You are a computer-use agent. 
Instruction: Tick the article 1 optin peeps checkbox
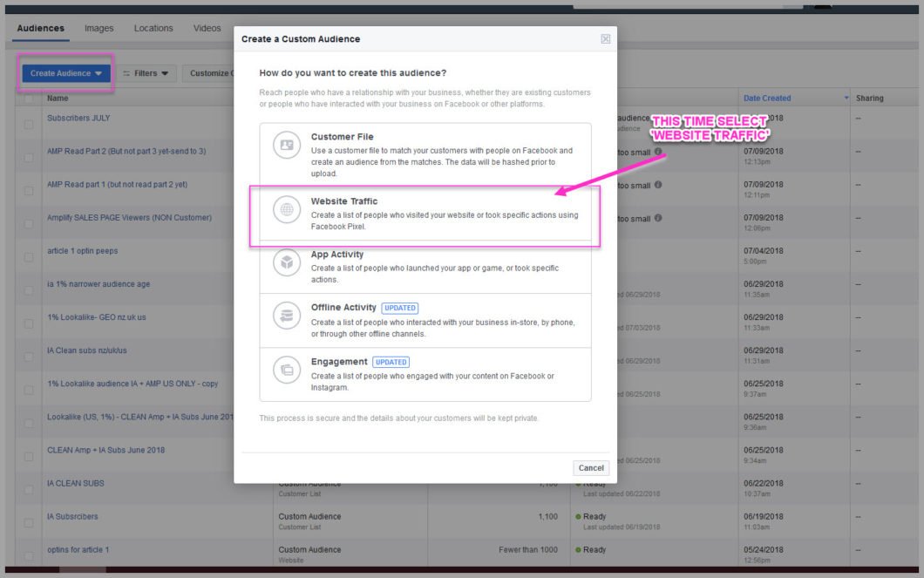click(28, 257)
